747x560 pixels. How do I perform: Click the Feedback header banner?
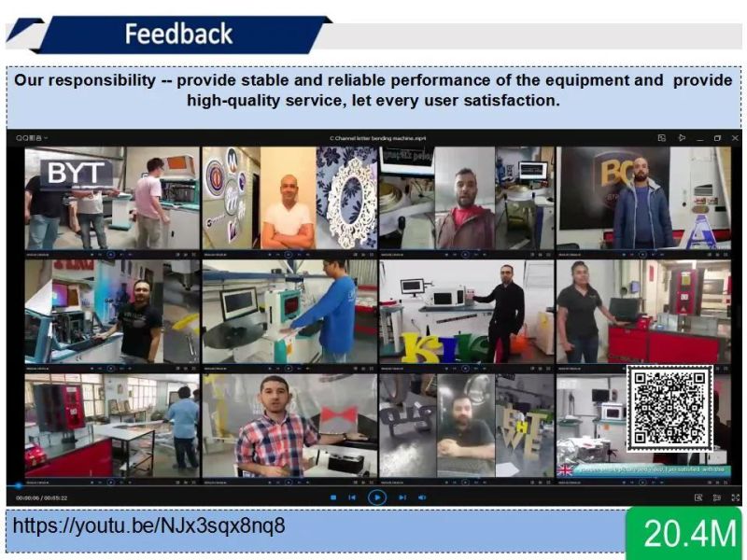179,35
